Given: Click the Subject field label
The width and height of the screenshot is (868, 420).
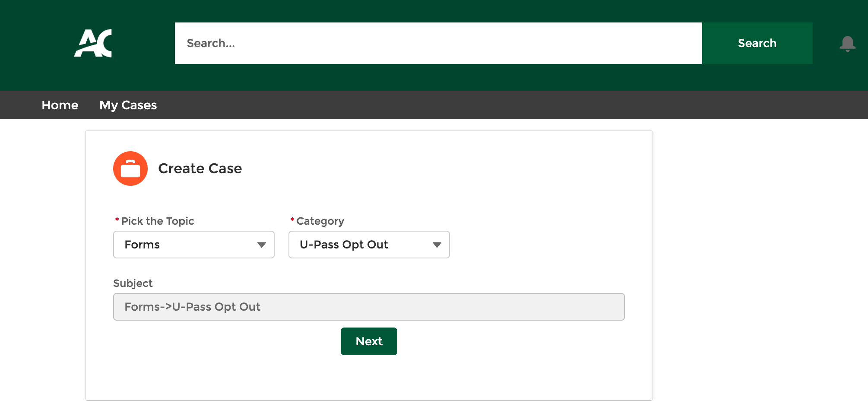Looking at the screenshot, I should pyautogui.click(x=133, y=283).
